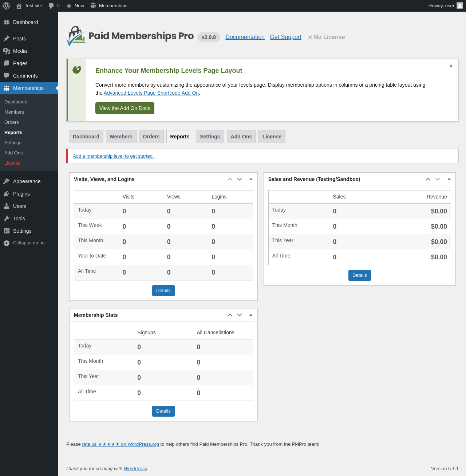The image size is (466, 476).
Task: Open the Test site home icon
Action: (x=19, y=6)
